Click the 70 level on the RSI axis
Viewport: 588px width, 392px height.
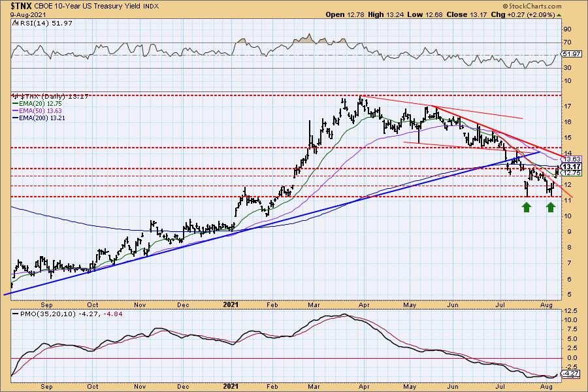click(567, 42)
